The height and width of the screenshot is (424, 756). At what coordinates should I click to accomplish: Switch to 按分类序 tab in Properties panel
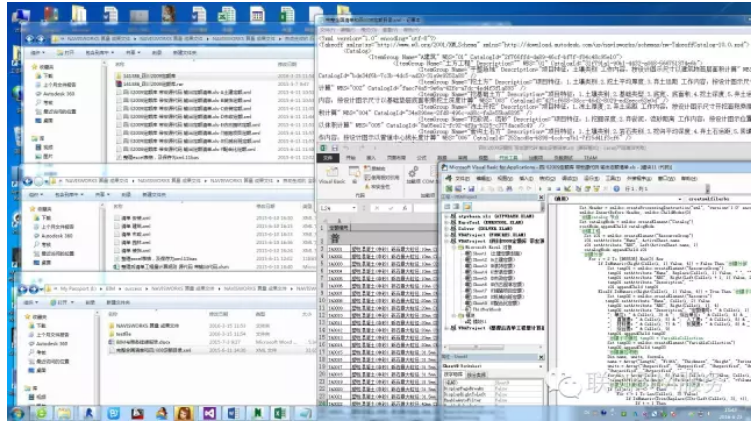[x=476, y=375]
